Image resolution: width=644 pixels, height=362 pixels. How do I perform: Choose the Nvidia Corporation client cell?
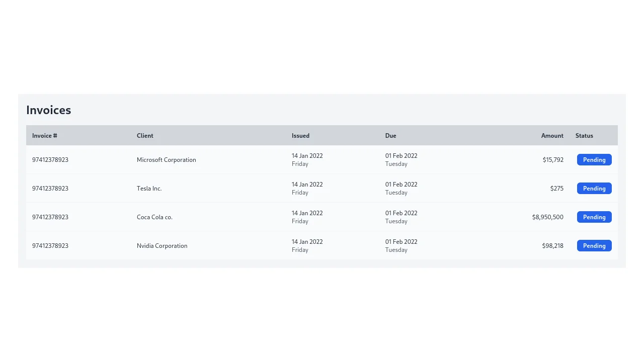coord(162,246)
